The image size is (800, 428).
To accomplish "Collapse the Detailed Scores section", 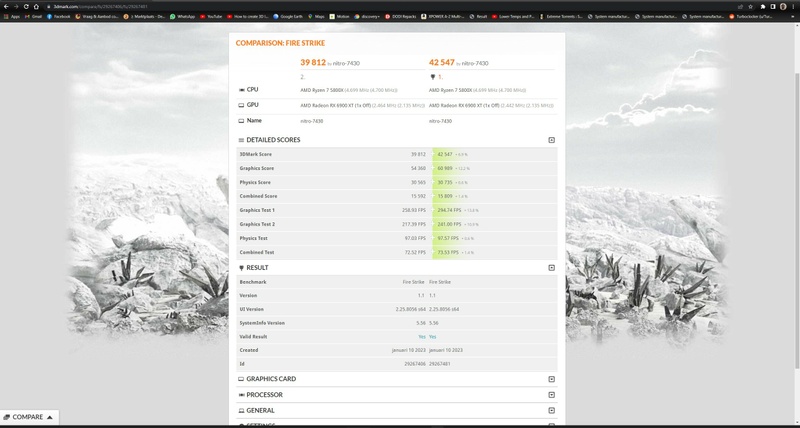I will tap(551, 140).
